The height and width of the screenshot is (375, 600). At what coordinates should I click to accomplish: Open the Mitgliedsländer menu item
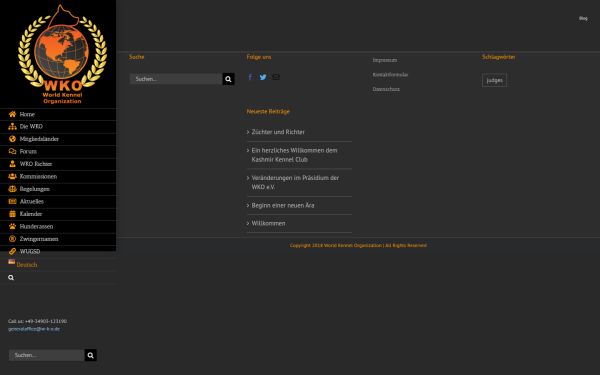click(x=58, y=139)
